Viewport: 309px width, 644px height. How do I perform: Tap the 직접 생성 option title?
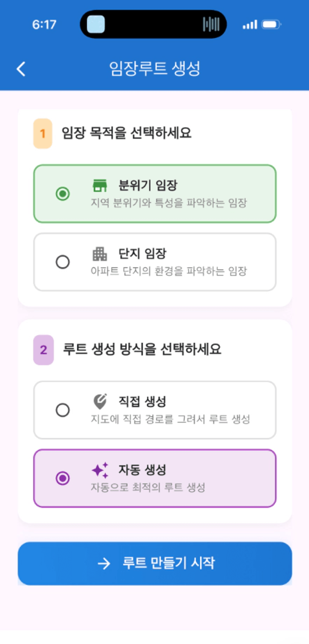coord(142,402)
